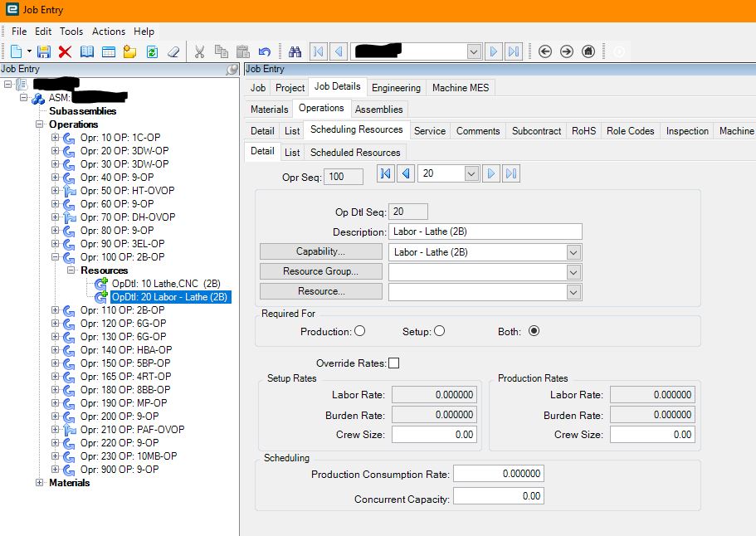756x536 pixels.
Task: Open the File menu
Action: point(19,32)
